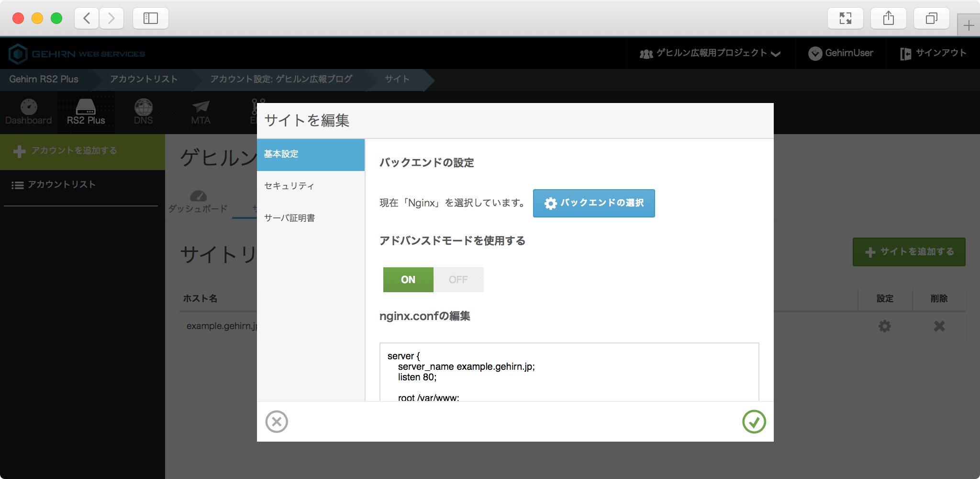Confirm site edits with green checkmark icon

click(x=754, y=422)
